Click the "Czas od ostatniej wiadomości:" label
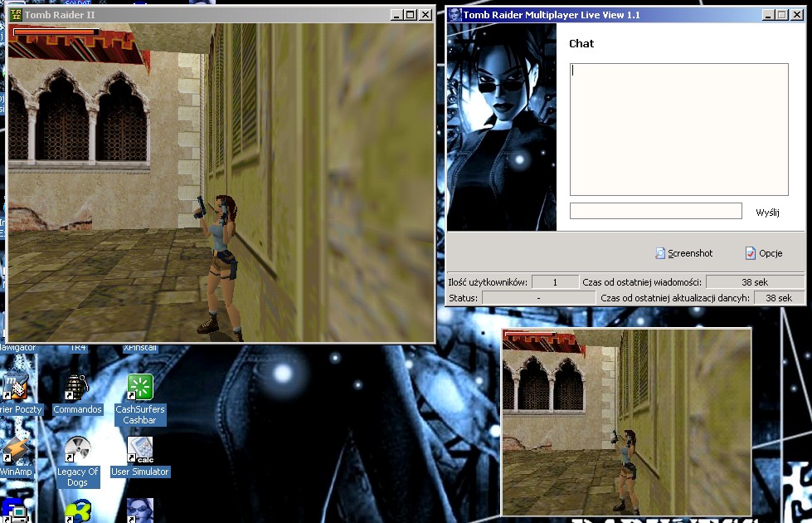Screen dimensions: 812x523 642,282
